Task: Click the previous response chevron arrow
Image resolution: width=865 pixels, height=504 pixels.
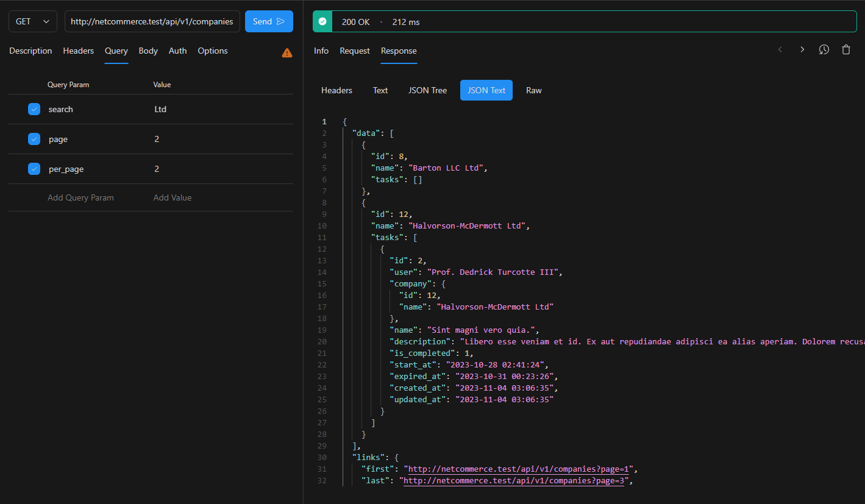Action: 780,49
